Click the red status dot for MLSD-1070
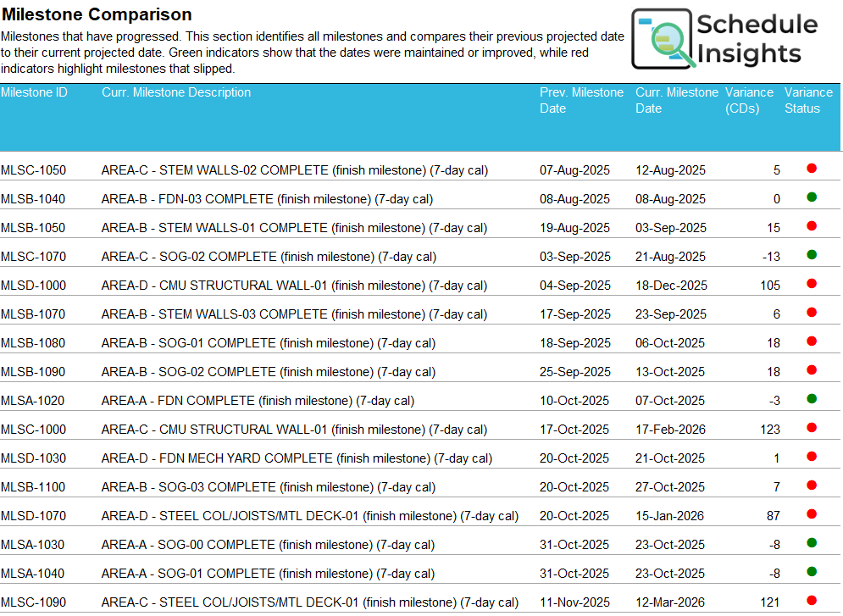 tap(812, 514)
